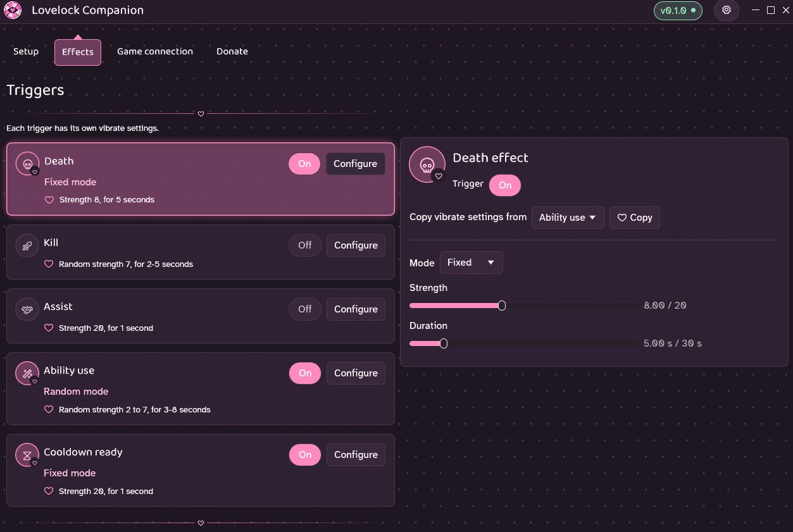The width and height of the screenshot is (793, 532).
Task: Click the hourglass icon on Cooldown ready
Action: [x=27, y=455]
